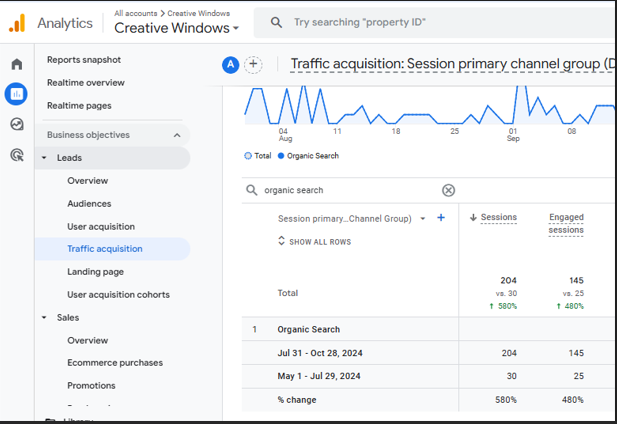Image resolution: width=617 pixels, height=424 pixels.
Task: Open the Advertising sidebar icon
Action: [x=17, y=155]
